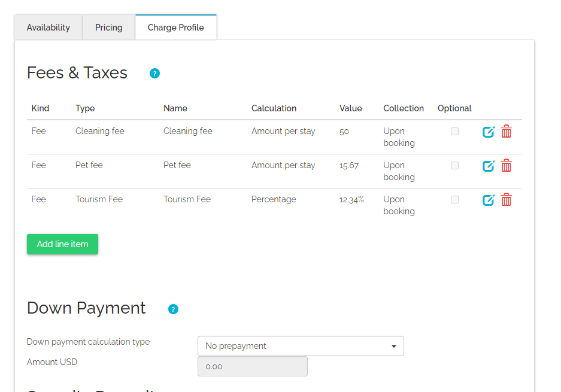The width and height of the screenshot is (561, 392).
Task: Delete the Pet fee row
Action: click(507, 166)
